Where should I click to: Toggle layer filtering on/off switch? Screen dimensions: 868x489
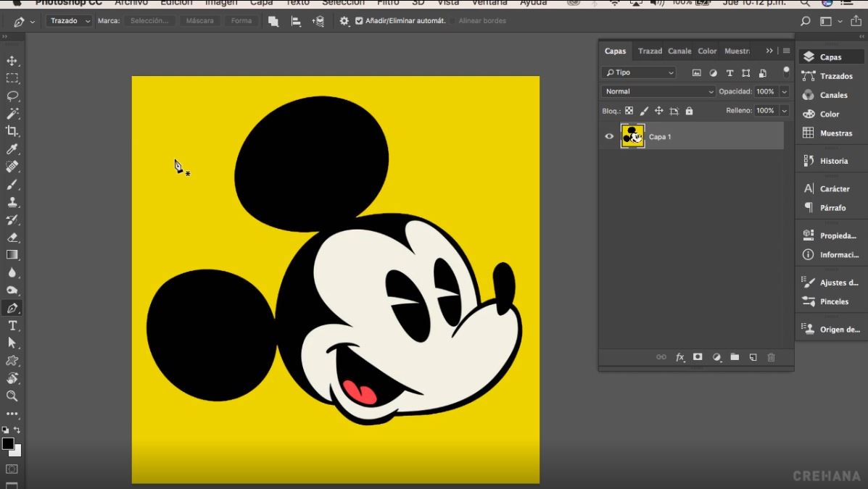point(786,71)
